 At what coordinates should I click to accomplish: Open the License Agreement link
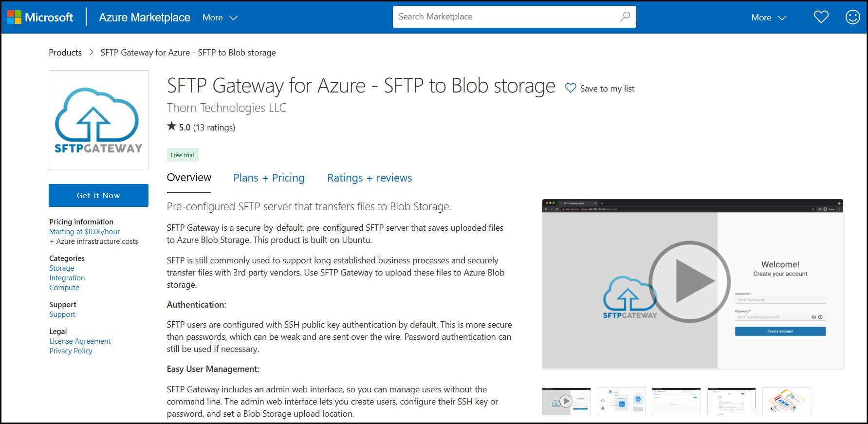click(80, 341)
